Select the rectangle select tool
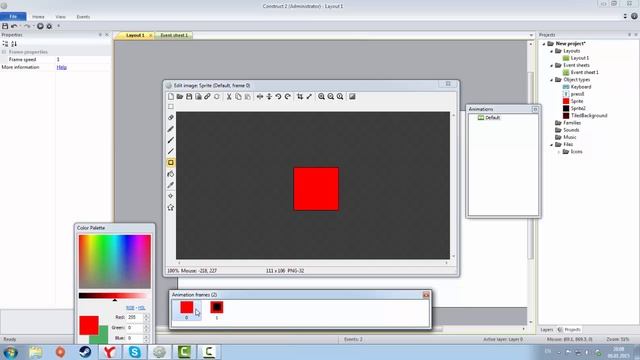This screenshot has height=360, width=640. (171, 107)
